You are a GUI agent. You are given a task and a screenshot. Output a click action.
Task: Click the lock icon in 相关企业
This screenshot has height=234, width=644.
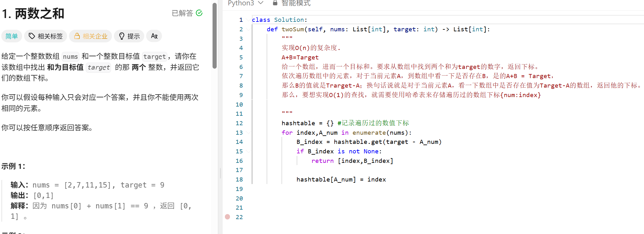(x=77, y=36)
